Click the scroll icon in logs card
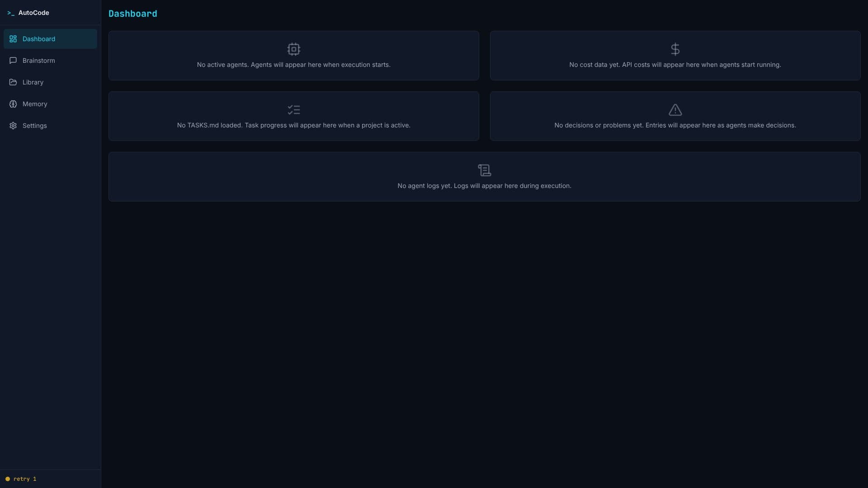The height and width of the screenshot is (488, 868). (x=485, y=170)
